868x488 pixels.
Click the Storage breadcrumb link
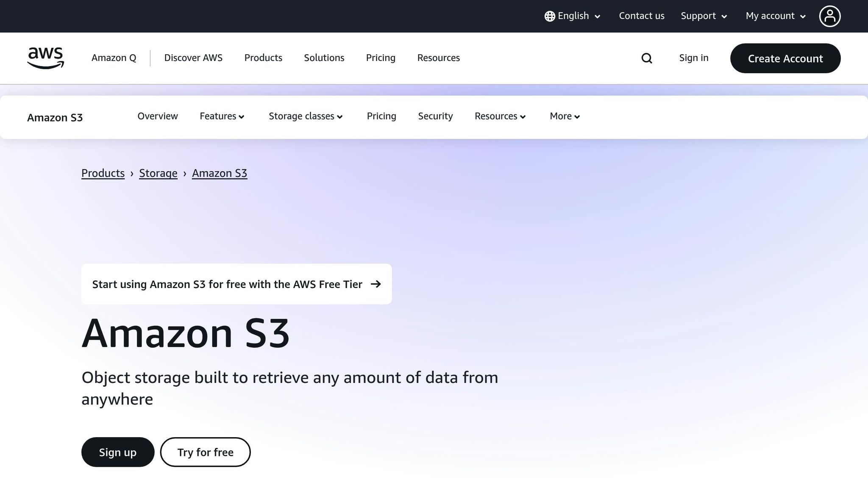[158, 173]
